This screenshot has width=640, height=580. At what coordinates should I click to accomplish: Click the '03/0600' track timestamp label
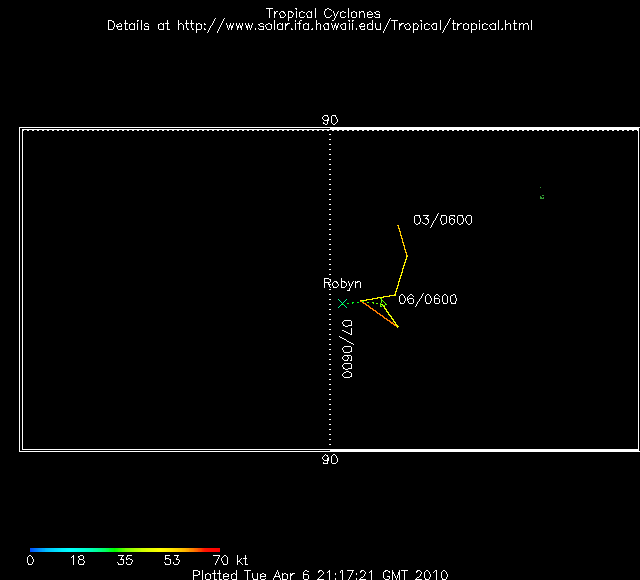(x=443, y=220)
